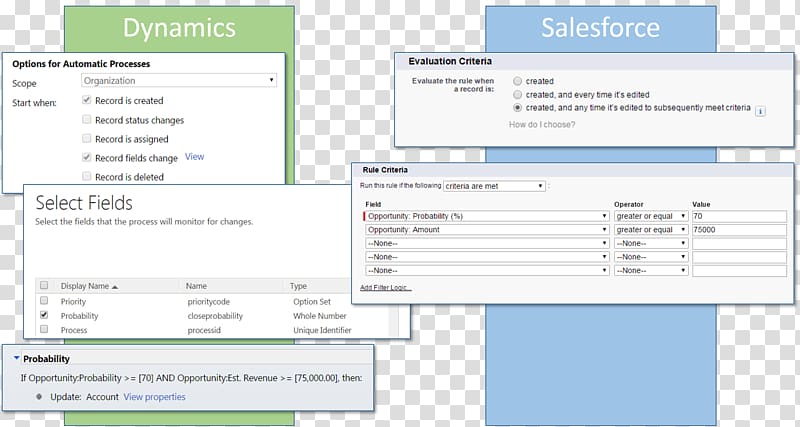Image resolution: width=800 pixels, height=427 pixels.
Task: Open the Opportunity: Probability (%) field dropdown
Action: click(x=487, y=216)
